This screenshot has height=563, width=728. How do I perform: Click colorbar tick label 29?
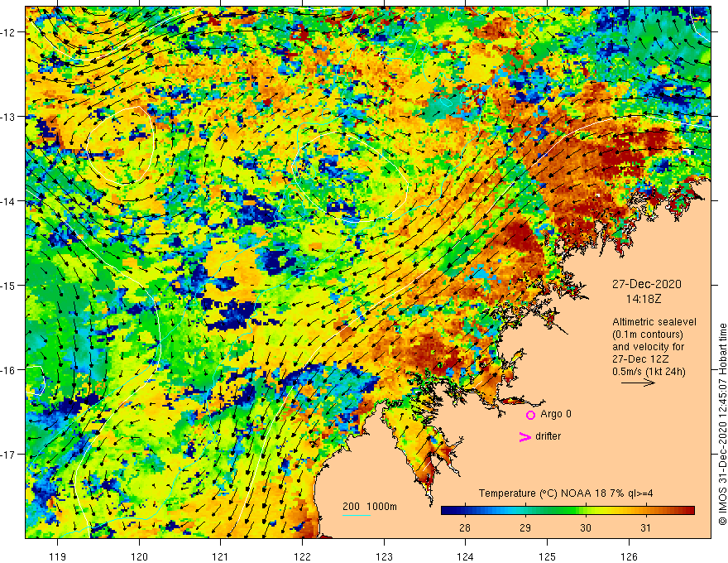pos(525,527)
